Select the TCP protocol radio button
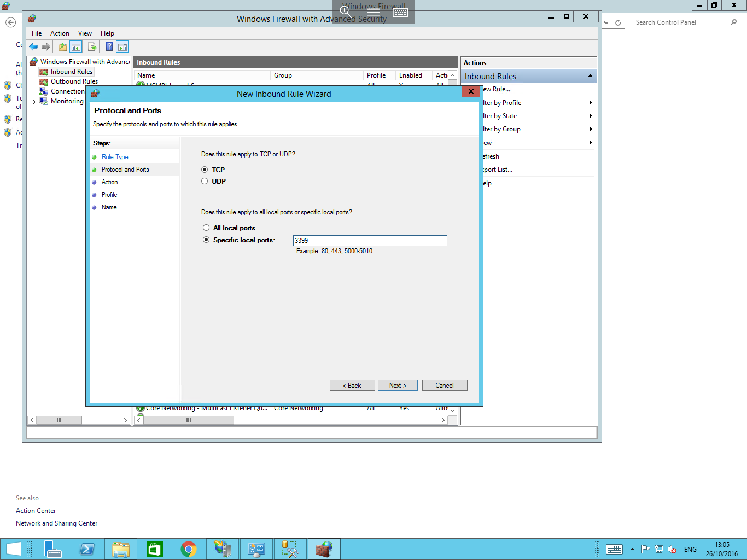Screen dimensions: 747x560 204,170
